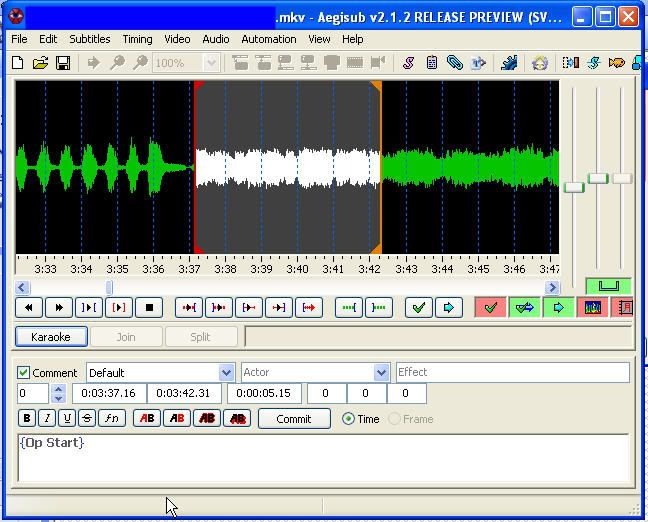Play the audio selection

pos(89,307)
